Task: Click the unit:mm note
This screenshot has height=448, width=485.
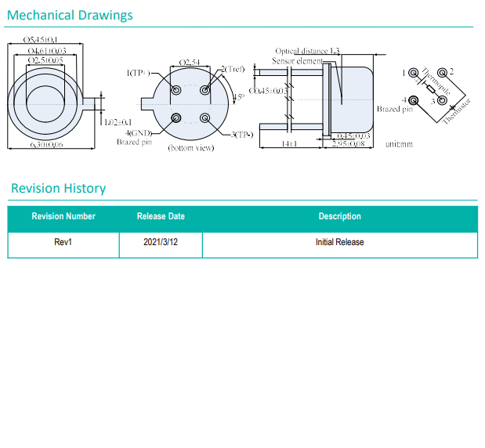Action: coord(399,144)
